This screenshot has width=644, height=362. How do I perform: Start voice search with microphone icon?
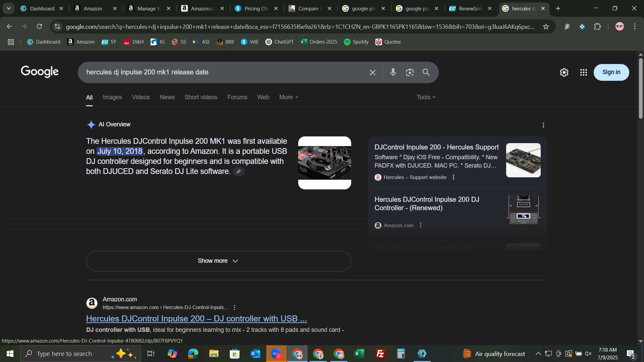tap(393, 72)
